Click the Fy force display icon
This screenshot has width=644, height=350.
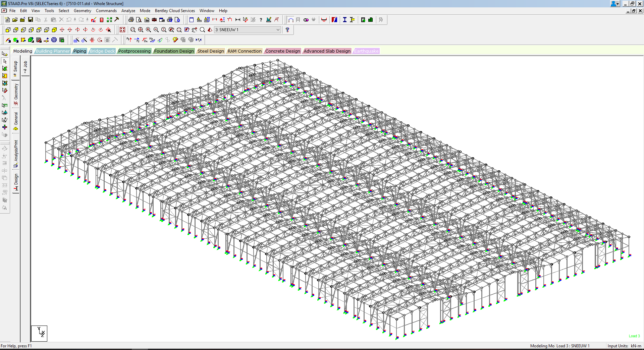click(x=129, y=40)
